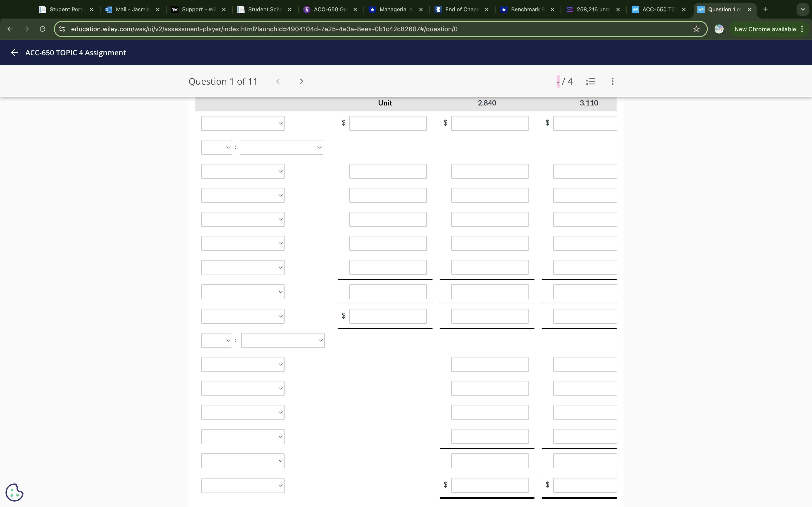Open a new browser tab with plus button
The image size is (812, 507).
click(x=766, y=9)
